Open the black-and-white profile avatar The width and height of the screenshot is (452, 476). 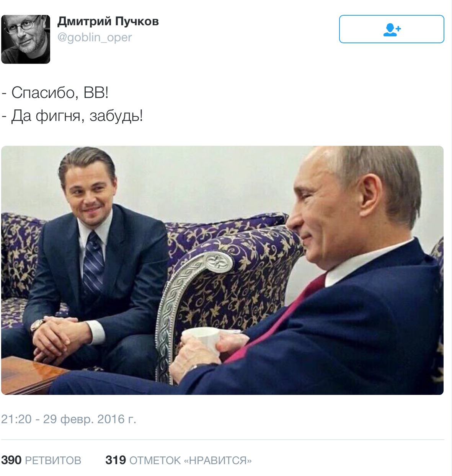[x=26, y=39]
